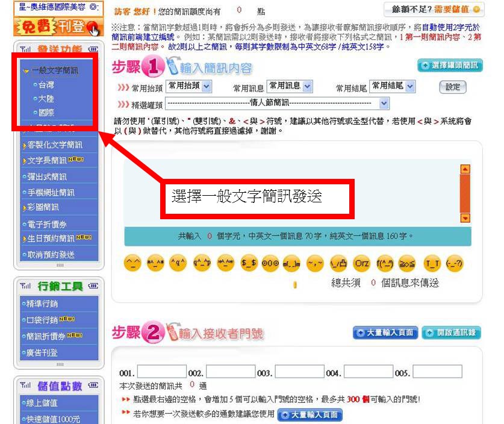This screenshot has width=504, height=424.
Task: Open the 常用抬頭 dropdown
Action: coord(189,87)
